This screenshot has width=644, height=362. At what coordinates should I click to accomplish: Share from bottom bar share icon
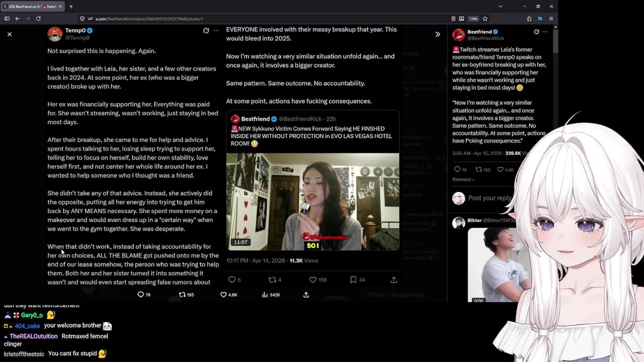[306, 295]
